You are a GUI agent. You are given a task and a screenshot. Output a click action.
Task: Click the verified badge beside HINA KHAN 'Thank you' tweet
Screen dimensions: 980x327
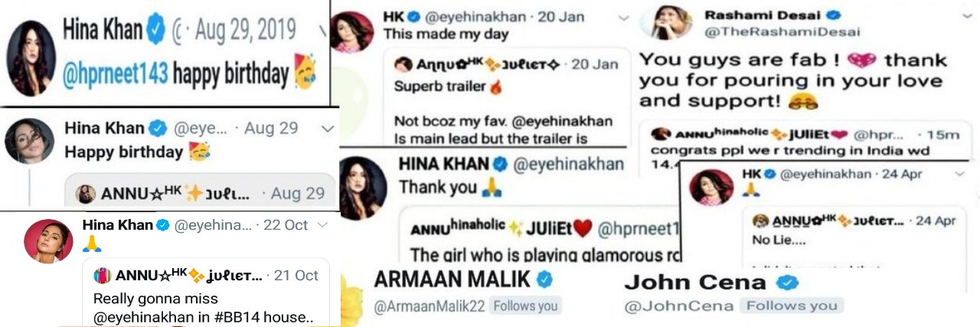[500, 163]
